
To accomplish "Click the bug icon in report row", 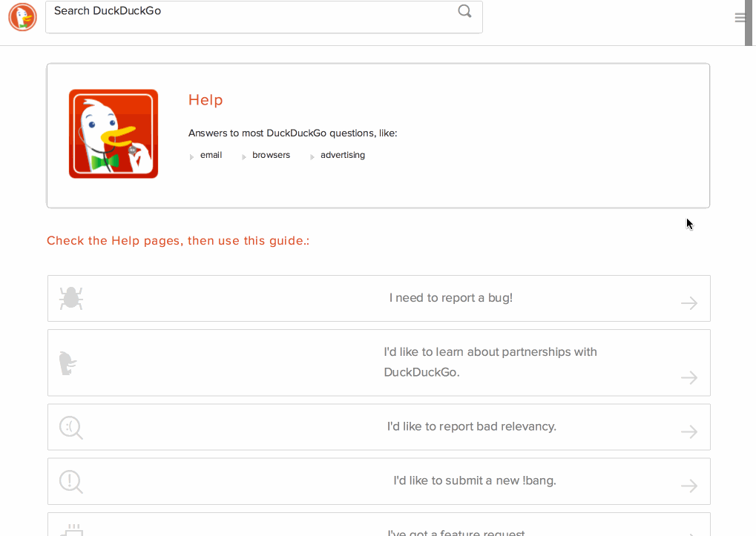I will 71,298.
